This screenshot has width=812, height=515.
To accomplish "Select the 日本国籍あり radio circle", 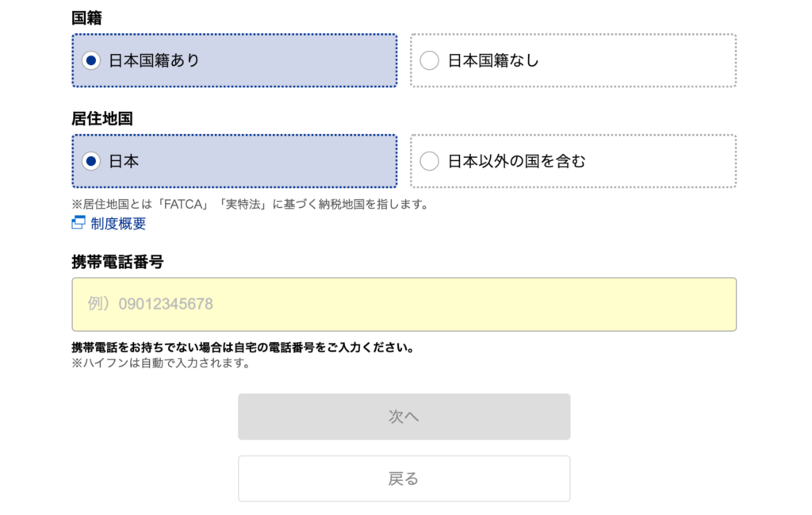I will pyautogui.click(x=91, y=60).
